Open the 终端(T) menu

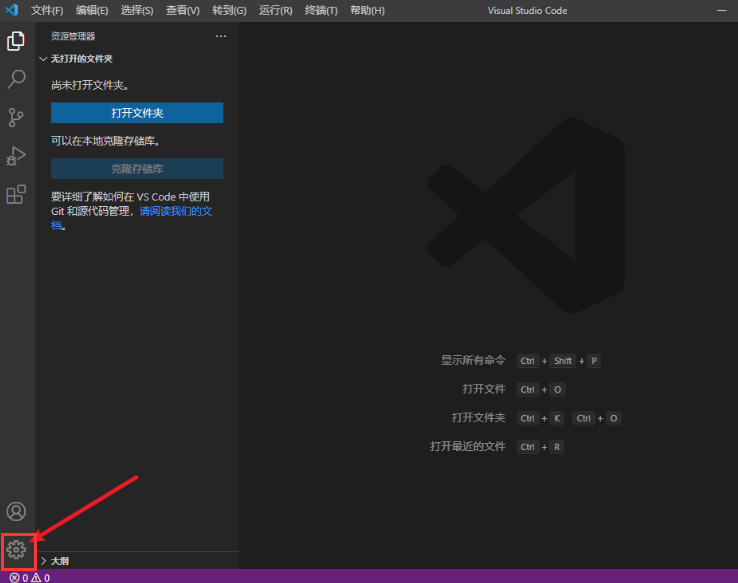click(x=320, y=10)
